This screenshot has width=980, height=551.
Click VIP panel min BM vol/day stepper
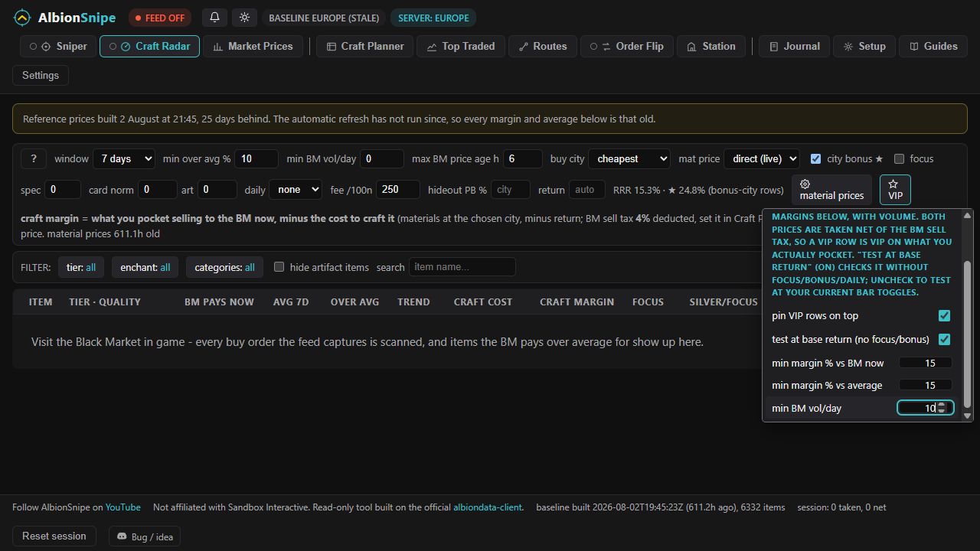point(942,408)
